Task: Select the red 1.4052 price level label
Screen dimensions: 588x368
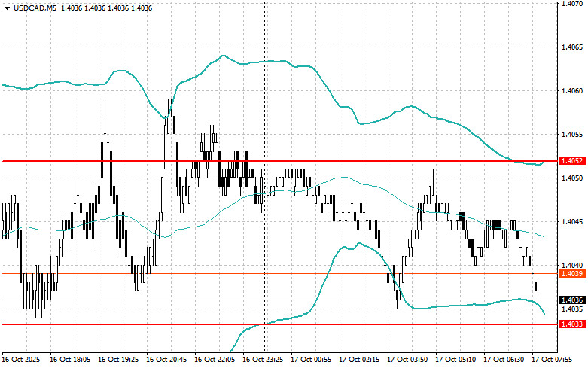Action: coord(572,161)
